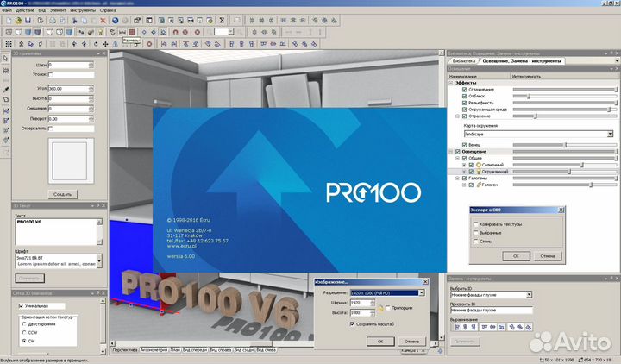621x364 pixels.
Task: Enable Копировать текстуры checkbox in export dialog
Action: [475, 223]
